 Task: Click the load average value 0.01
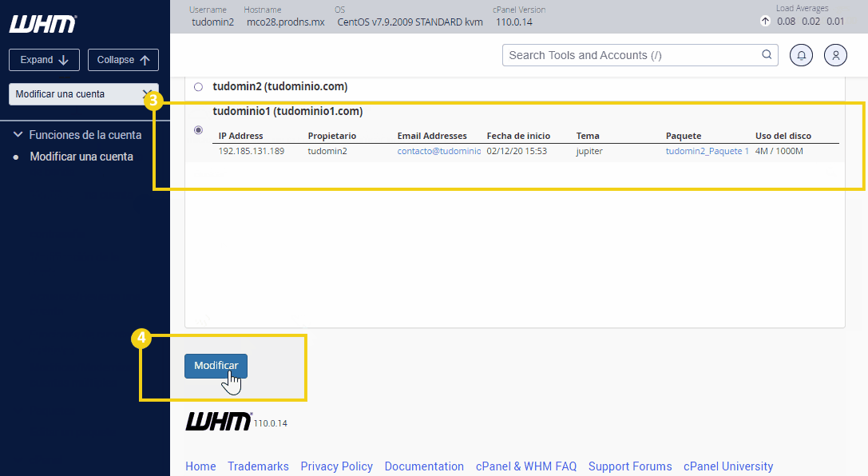[835, 21]
